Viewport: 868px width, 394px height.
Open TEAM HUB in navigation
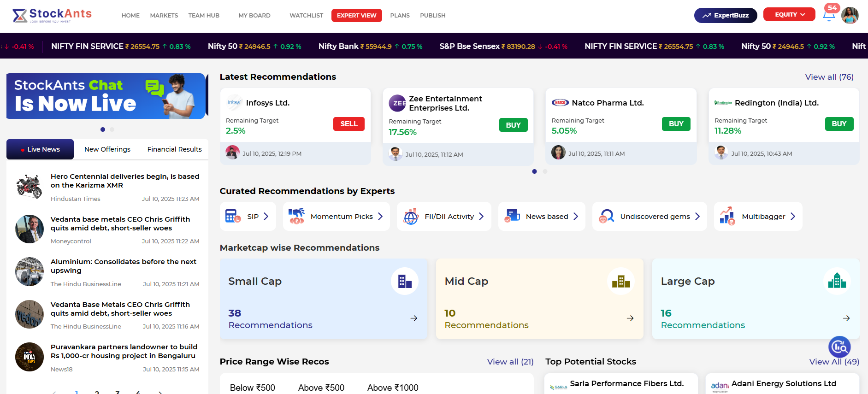[204, 15]
